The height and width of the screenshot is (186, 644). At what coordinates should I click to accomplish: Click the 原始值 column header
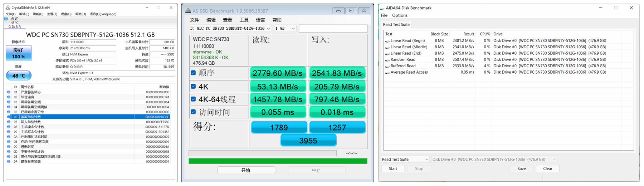pos(164,87)
